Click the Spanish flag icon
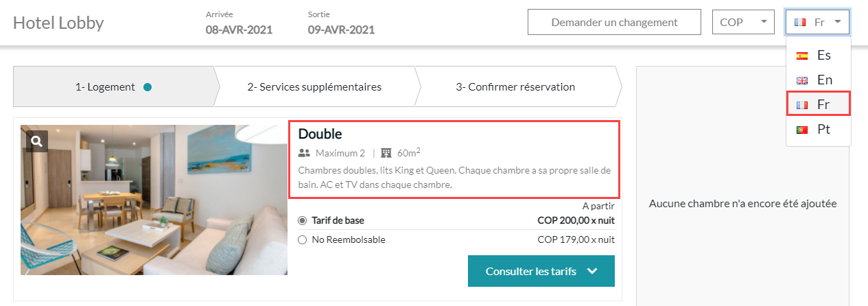Viewport: 868px width, 306px height. 801,56
